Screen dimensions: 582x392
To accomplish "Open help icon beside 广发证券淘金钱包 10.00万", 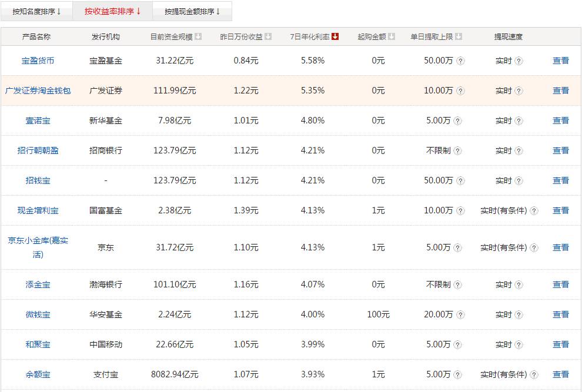I will point(460,91).
